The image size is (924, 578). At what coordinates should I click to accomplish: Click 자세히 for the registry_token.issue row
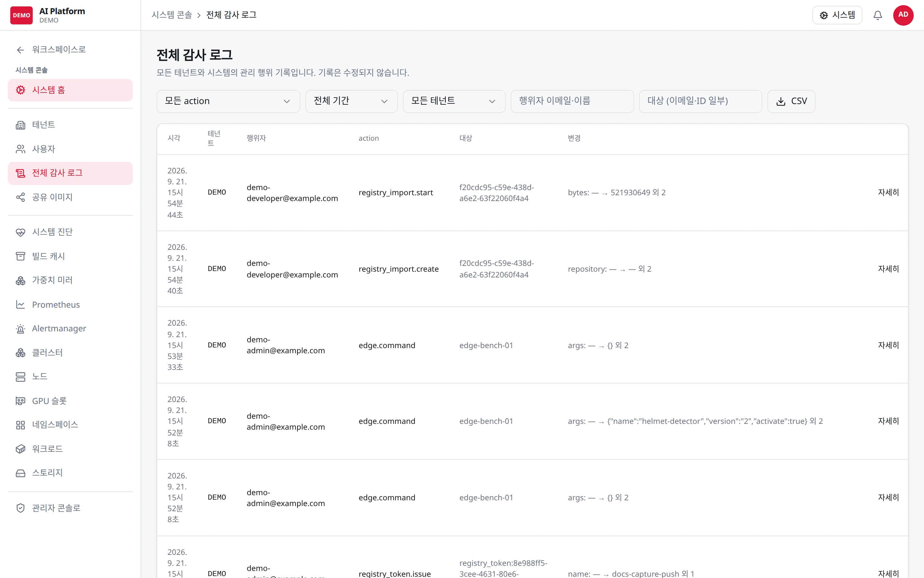tap(888, 574)
